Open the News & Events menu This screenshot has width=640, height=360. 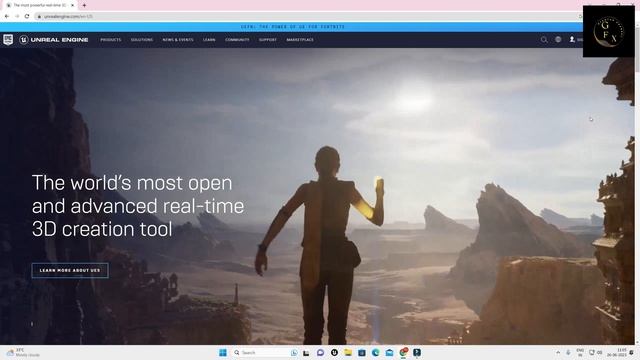click(178, 40)
